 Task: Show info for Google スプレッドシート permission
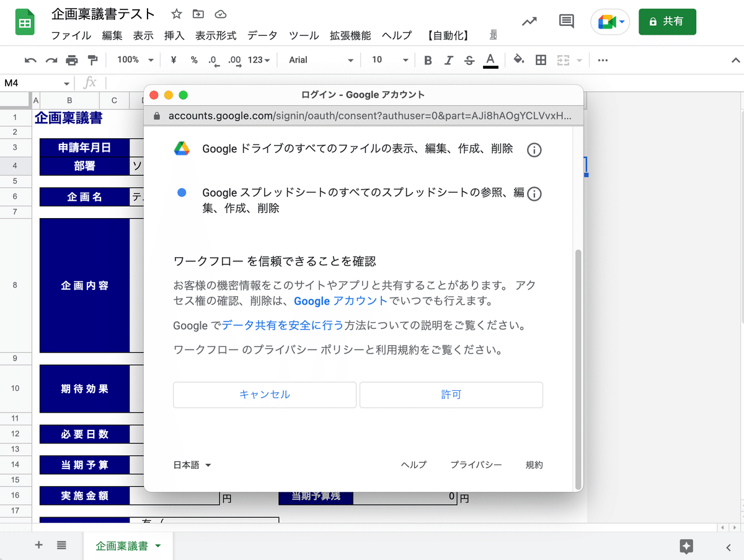(534, 194)
